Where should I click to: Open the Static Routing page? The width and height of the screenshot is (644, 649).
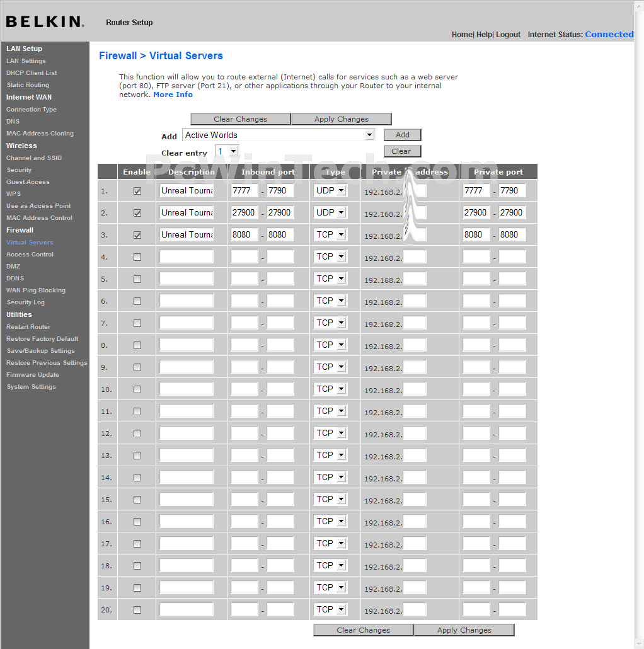tap(28, 85)
